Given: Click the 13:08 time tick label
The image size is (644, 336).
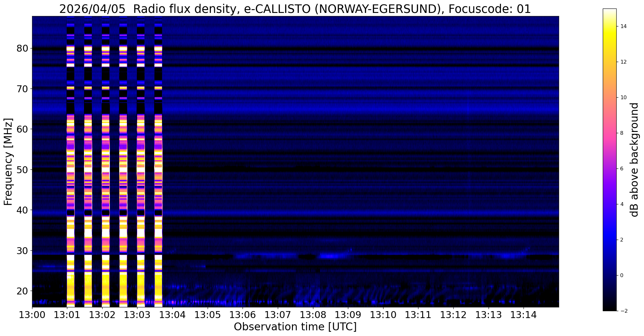Looking at the screenshot, I should tap(313, 315).
